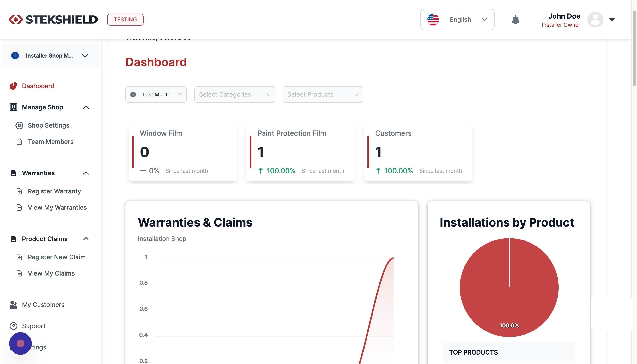Click the My Customers people icon

tap(14, 305)
